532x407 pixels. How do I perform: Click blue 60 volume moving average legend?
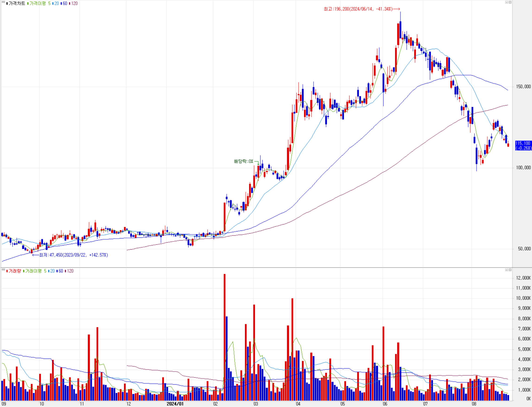pyautogui.click(x=60, y=271)
